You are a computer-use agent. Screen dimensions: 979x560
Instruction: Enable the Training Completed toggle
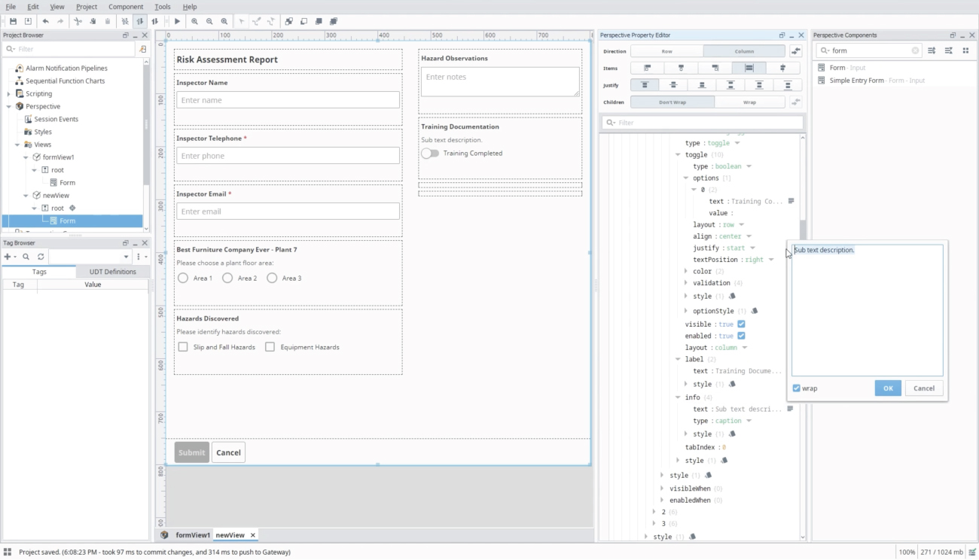[x=430, y=153]
